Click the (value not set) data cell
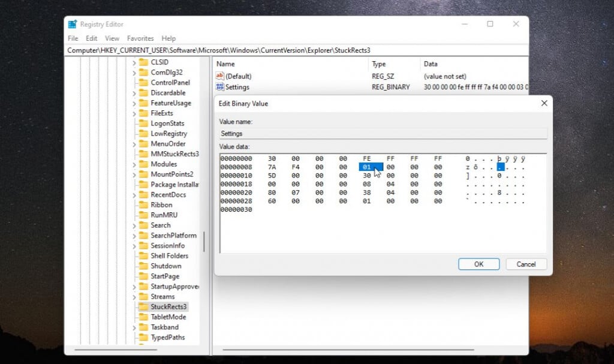Viewport: 614px width, 364px height. click(x=445, y=76)
